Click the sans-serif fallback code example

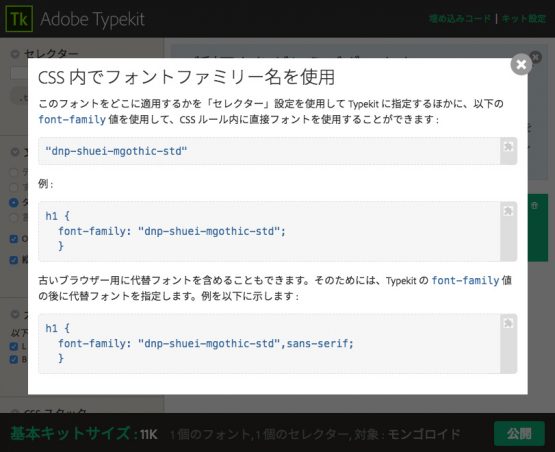pos(199,343)
